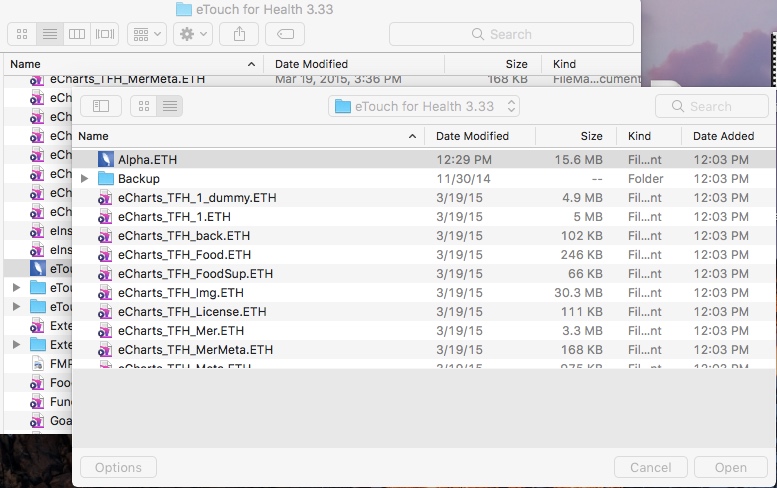Open the gear Action menu in Finder
Image resolution: width=777 pixels, height=488 pixels.
coord(193,34)
